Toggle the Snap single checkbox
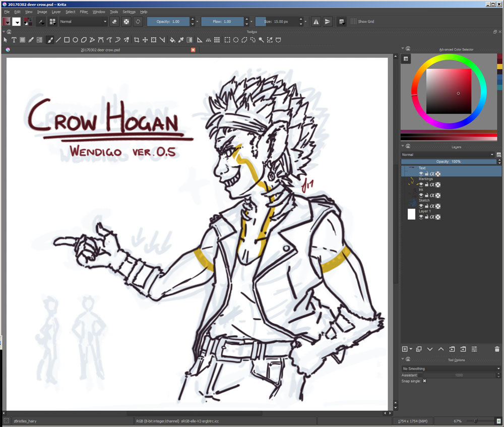504x427 pixels. point(424,381)
